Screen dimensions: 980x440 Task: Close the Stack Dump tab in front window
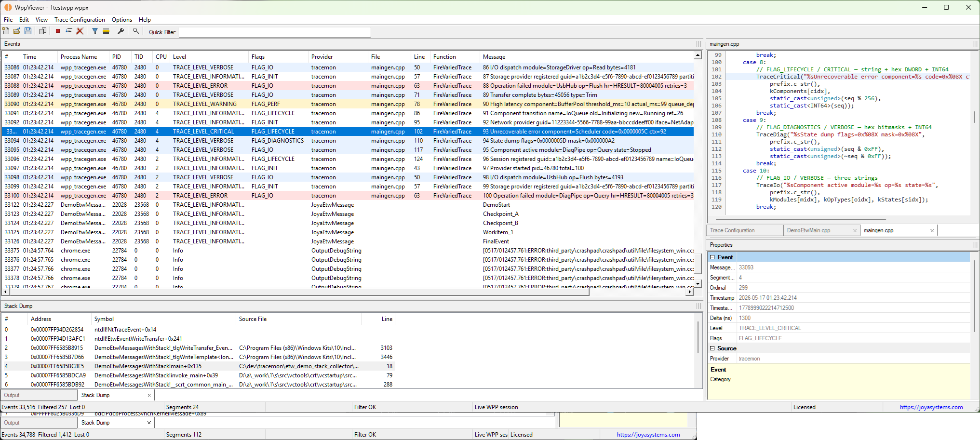(x=149, y=395)
